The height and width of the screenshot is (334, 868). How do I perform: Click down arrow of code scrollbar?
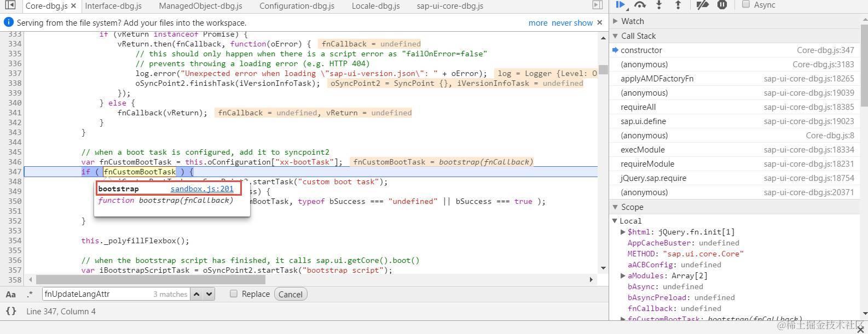pyautogui.click(x=603, y=268)
